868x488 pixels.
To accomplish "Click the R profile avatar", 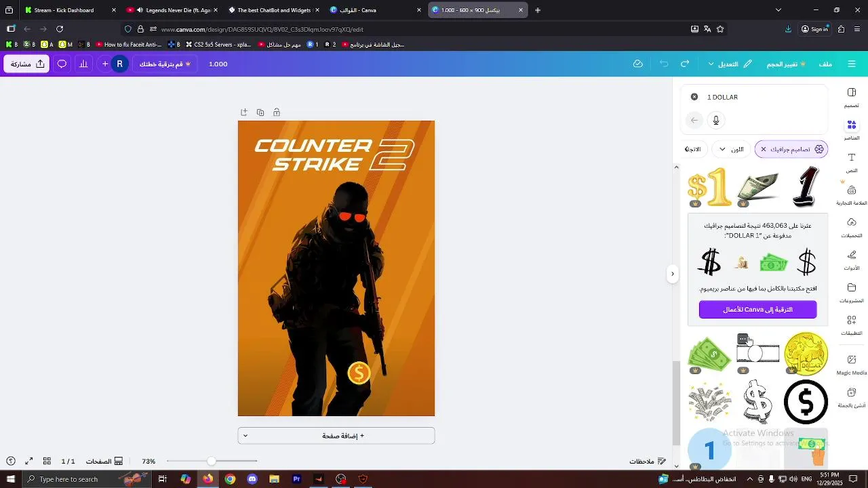I will point(119,64).
